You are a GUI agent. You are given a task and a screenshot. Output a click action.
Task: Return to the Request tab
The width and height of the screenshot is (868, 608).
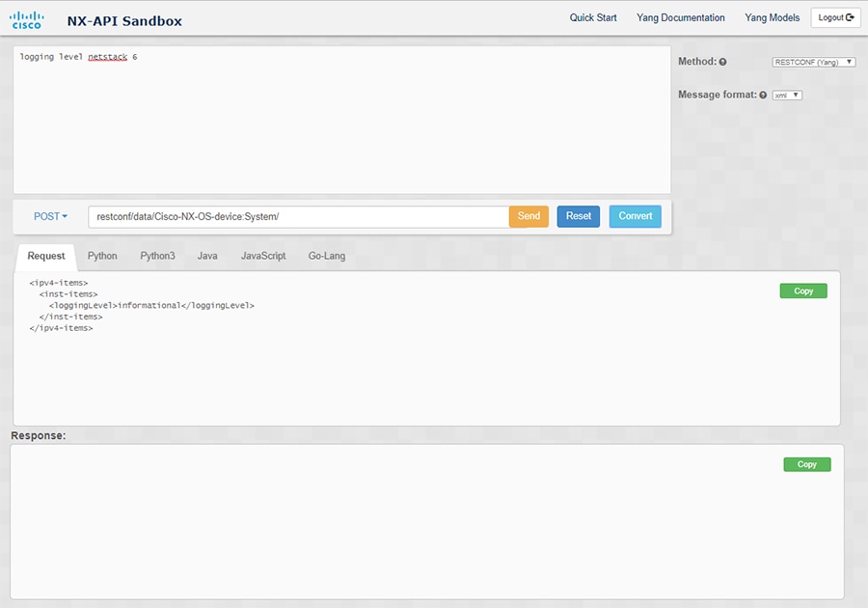click(44, 256)
